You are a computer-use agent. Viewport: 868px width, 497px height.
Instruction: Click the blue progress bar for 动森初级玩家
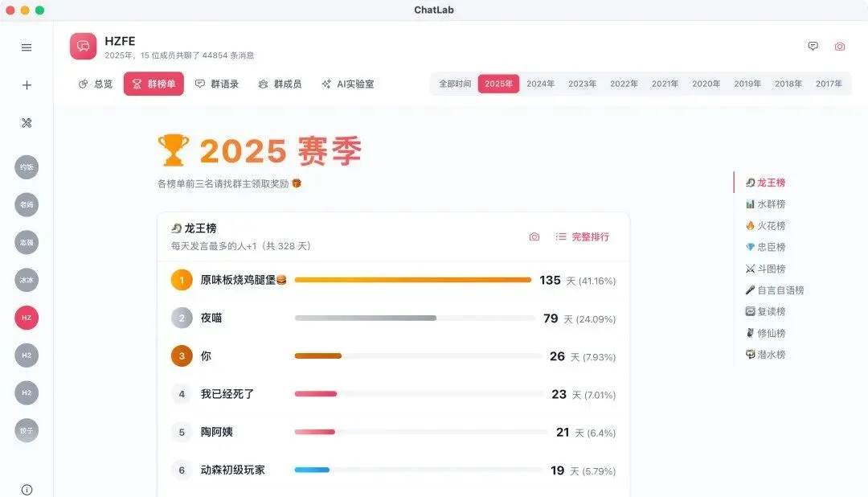tap(312, 470)
